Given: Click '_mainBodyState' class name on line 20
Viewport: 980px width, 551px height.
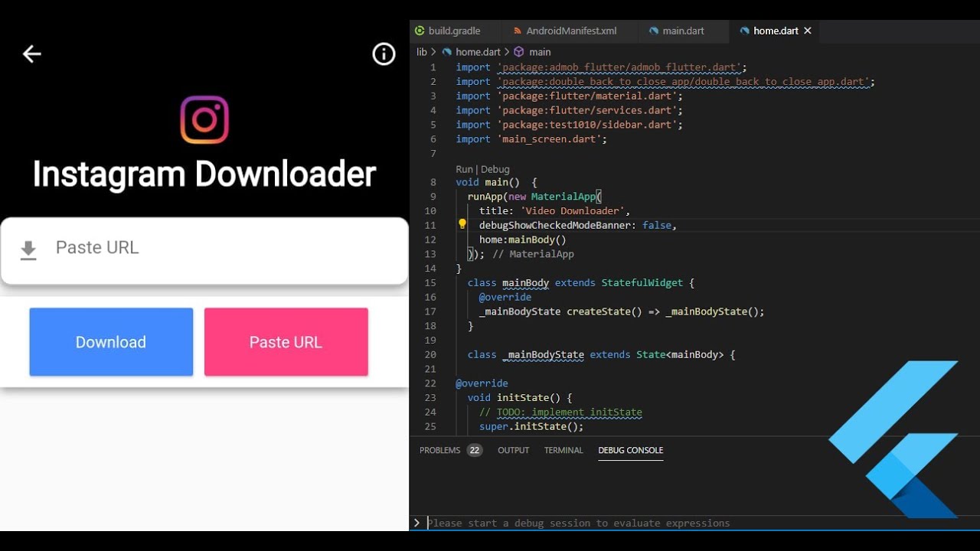Looking at the screenshot, I should click(544, 354).
